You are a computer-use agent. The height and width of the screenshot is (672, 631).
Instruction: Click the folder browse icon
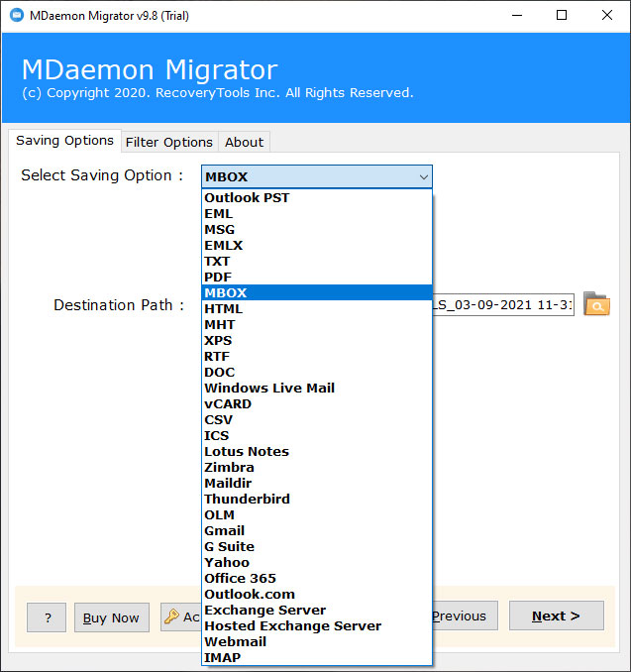pos(596,304)
